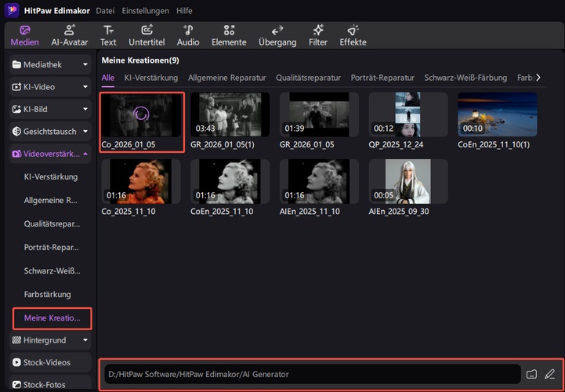
Task: Click the Videoverstärkung sidebar icon
Action: [x=16, y=154]
